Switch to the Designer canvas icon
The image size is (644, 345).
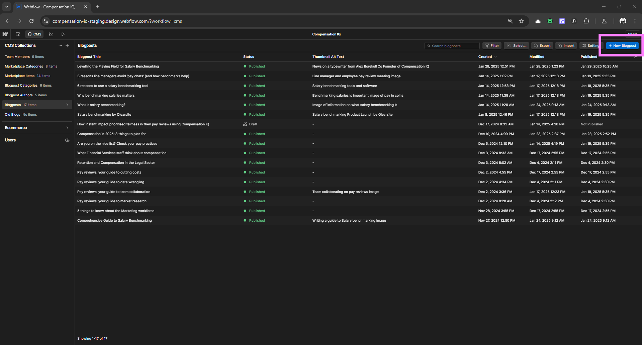tap(18, 34)
